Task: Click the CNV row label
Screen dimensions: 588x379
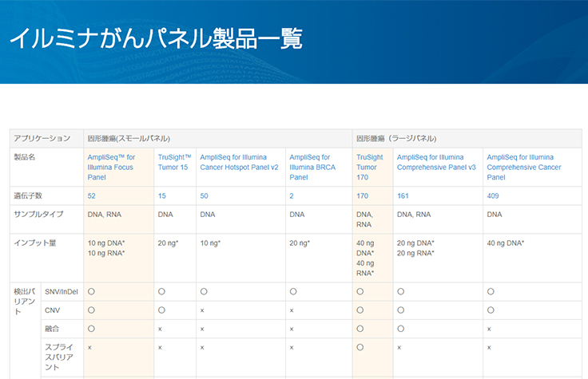Action: coord(53,310)
